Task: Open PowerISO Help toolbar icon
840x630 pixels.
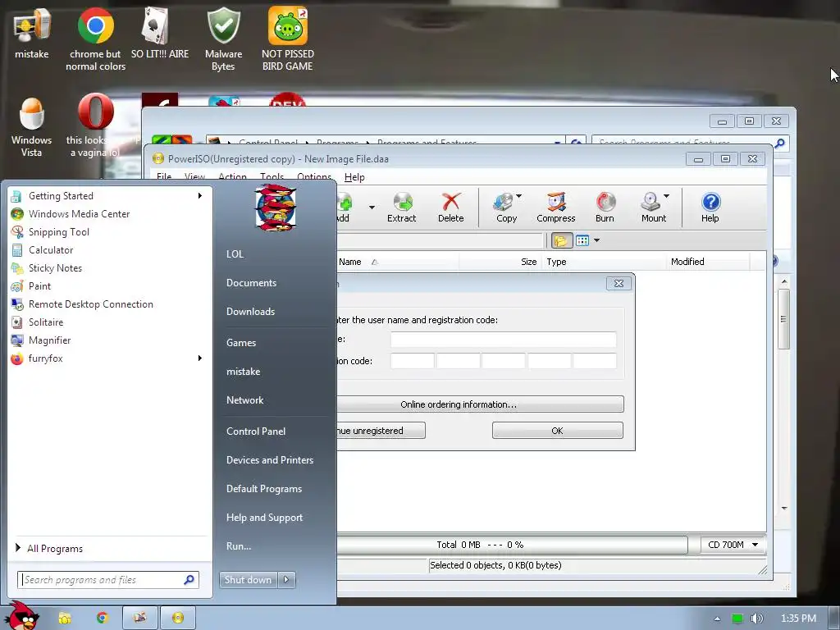Action: [x=710, y=208]
